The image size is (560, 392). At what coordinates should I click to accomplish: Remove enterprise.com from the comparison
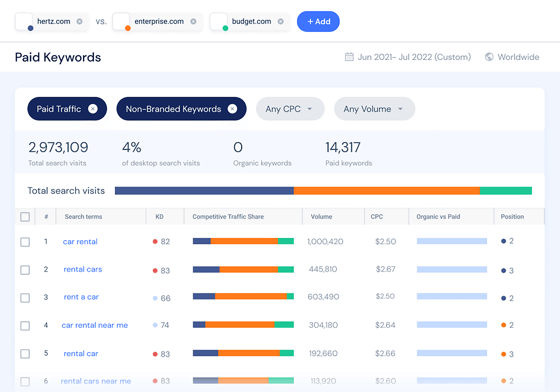pos(193,21)
